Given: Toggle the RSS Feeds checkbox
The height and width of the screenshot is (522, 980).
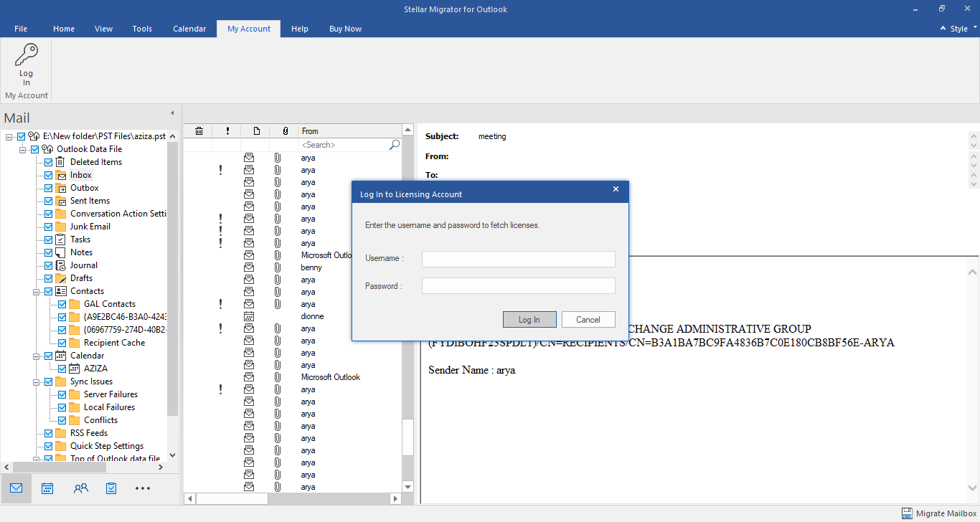Looking at the screenshot, I should (x=49, y=433).
